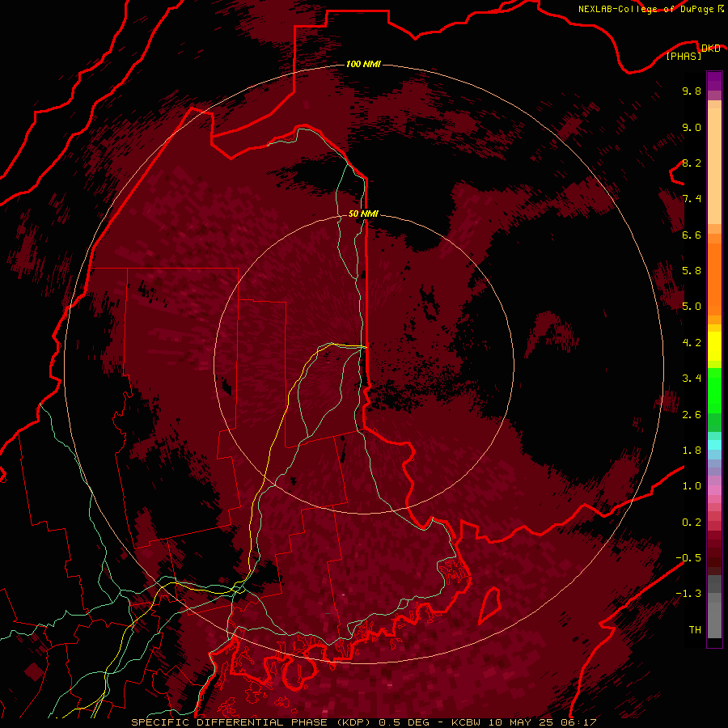
Task: Click the -0.5 color scale value
Action: pyautogui.click(x=688, y=558)
